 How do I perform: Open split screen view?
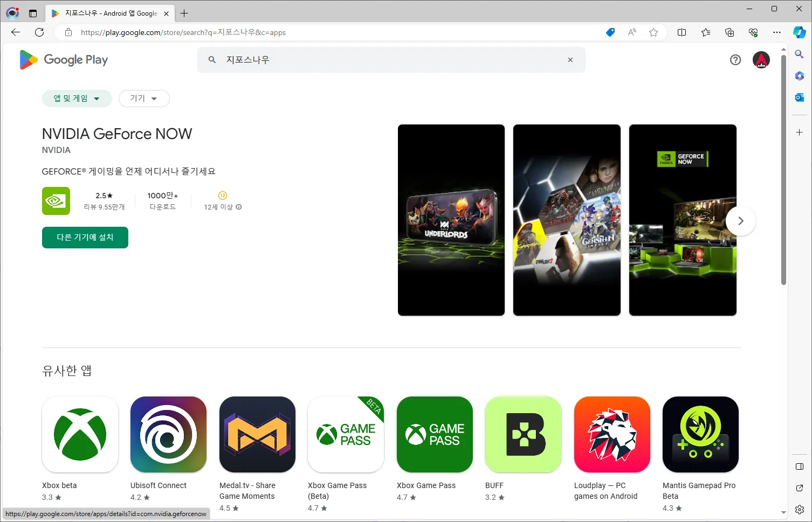click(682, 32)
